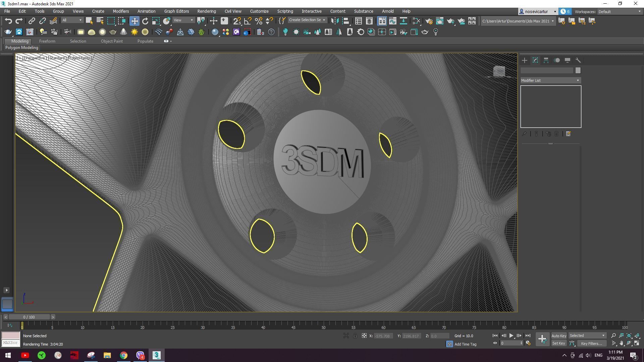Open the key filter Selected dropdown

tap(587, 336)
